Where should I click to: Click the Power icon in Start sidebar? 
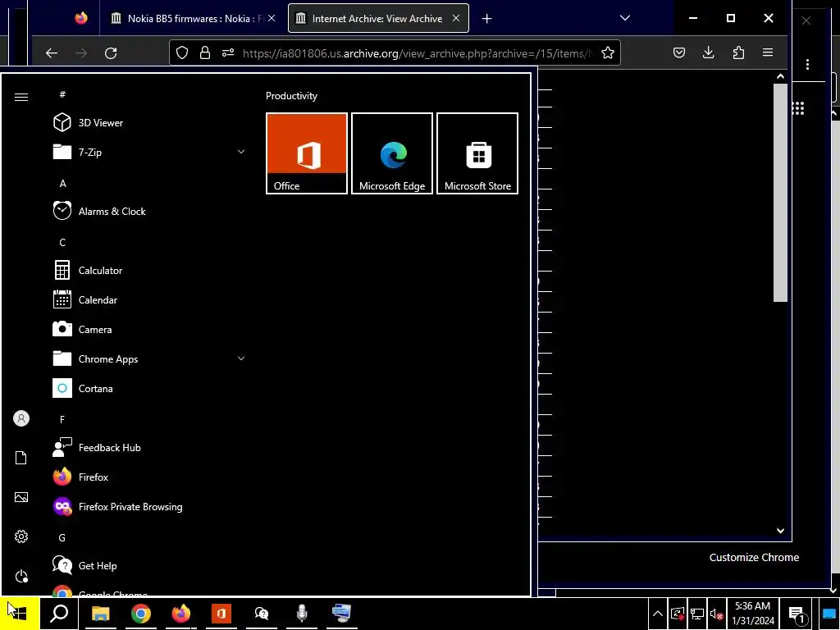[21, 577]
